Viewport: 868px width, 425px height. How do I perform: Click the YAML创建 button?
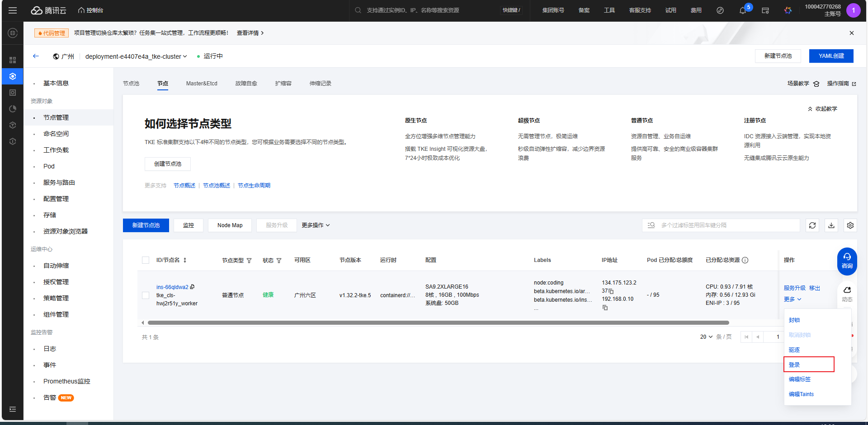831,56
